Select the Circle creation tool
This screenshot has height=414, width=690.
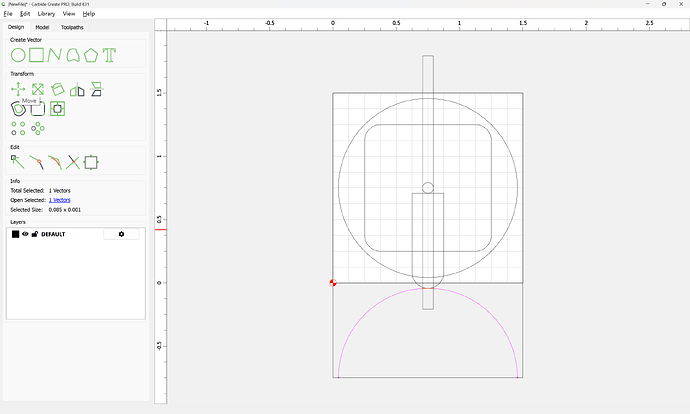click(18, 55)
